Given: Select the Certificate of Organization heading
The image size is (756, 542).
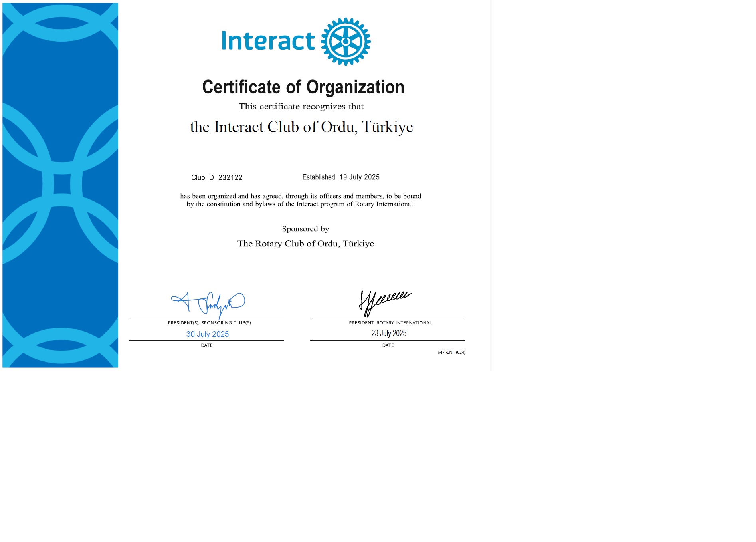Looking at the screenshot, I should [303, 87].
